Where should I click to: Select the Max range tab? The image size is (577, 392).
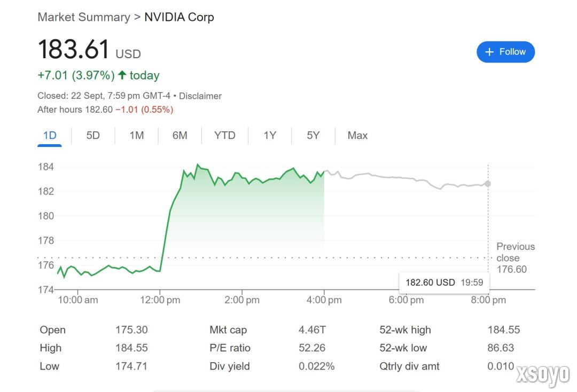[357, 136]
